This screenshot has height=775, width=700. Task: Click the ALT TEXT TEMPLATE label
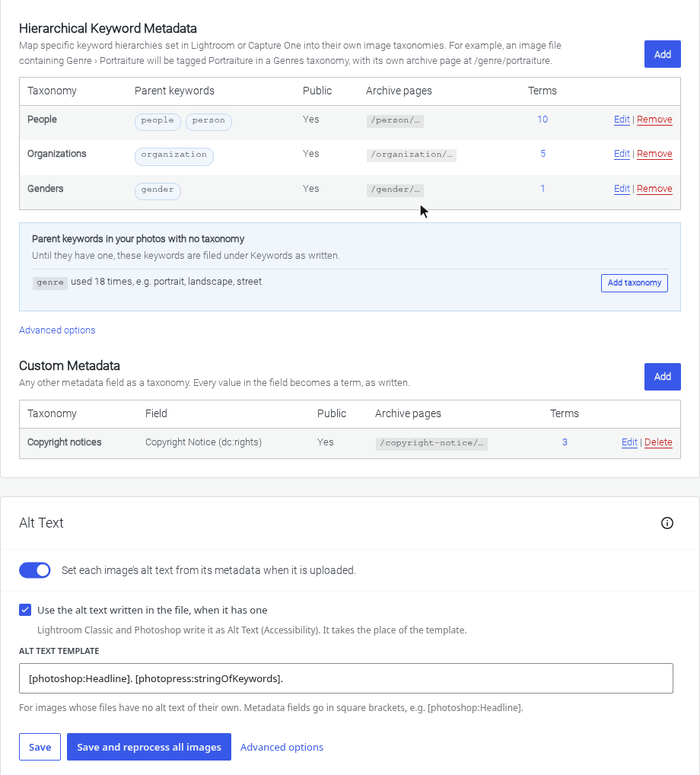(59, 651)
